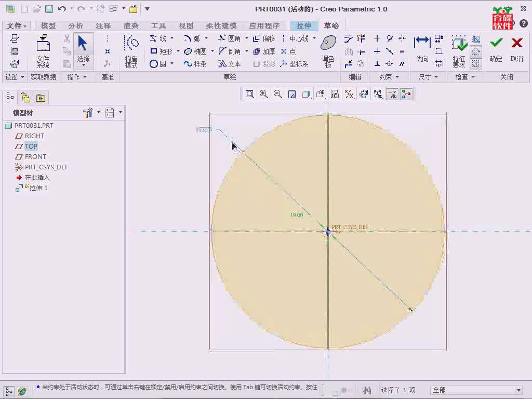
Task: Click the 选择 (Select) button
Action: [83, 50]
